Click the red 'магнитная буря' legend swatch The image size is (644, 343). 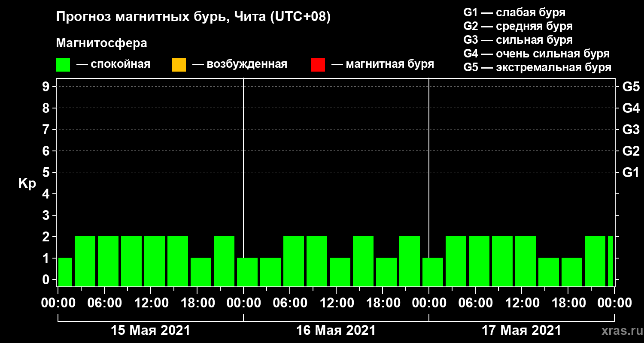point(318,65)
